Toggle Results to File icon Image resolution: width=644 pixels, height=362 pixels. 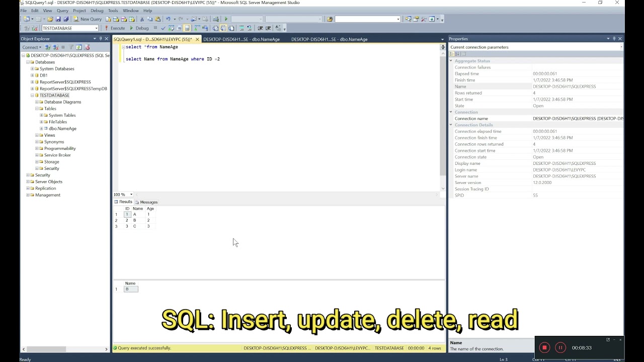(231, 28)
